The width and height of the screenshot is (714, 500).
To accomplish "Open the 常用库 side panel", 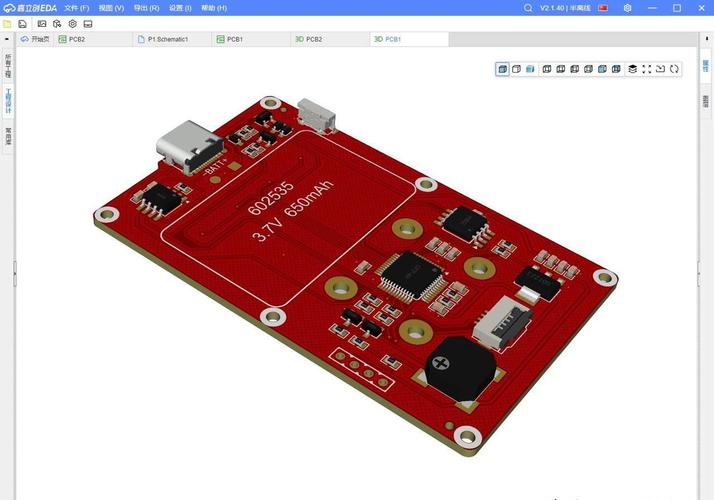I will [8, 135].
